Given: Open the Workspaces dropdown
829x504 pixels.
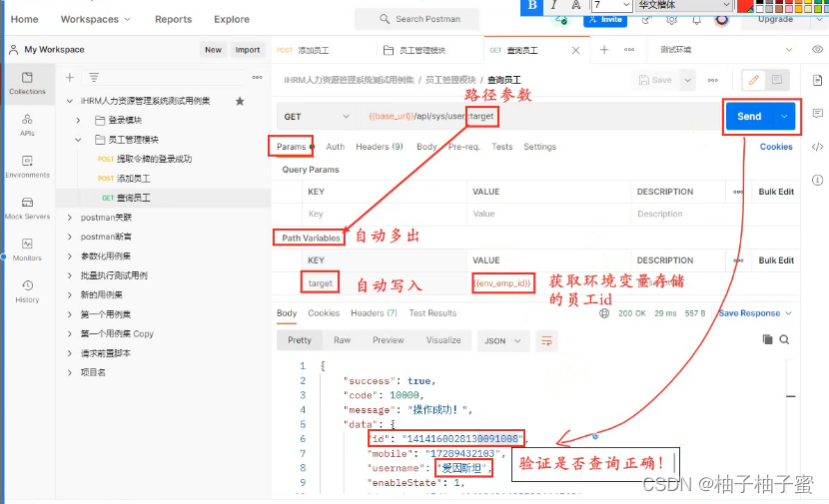Looking at the screenshot, I should [96, 19].
